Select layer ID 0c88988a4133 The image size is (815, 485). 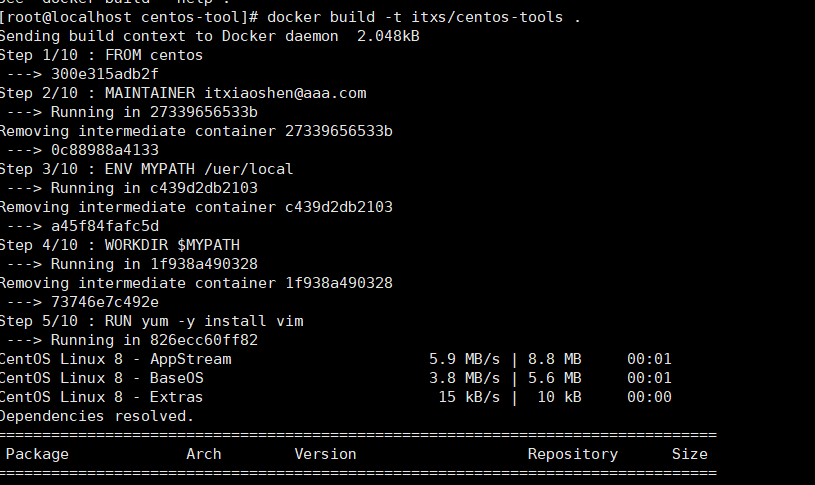(104, 150)
